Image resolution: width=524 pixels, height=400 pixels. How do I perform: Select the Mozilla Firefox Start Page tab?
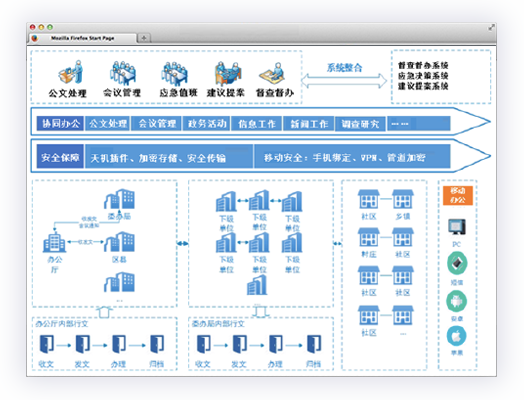[x=83, y=38]
